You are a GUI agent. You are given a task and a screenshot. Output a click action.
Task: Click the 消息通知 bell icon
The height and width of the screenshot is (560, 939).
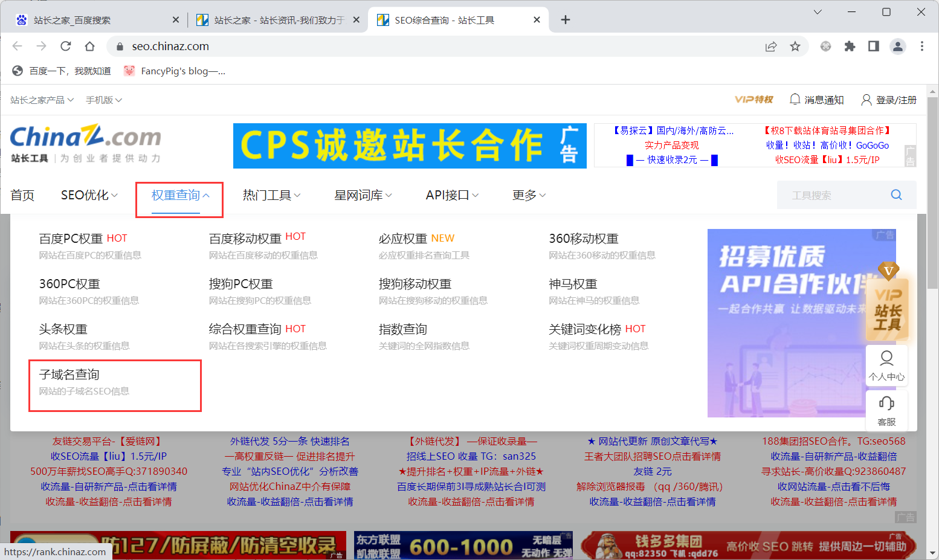[795, 99]
